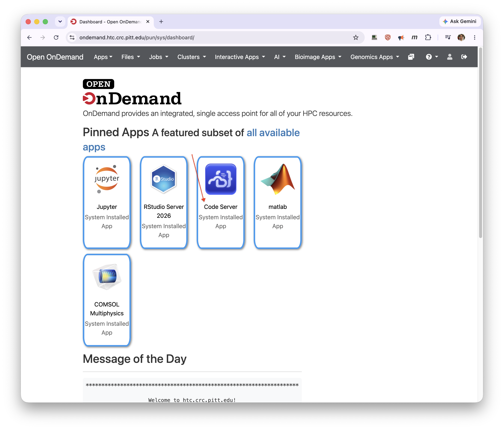Image resolution: width=504 pixels, height=430 pixels.
Task: Select the Dashboard - Open OnDemand tab
Action: click(110, 22)
